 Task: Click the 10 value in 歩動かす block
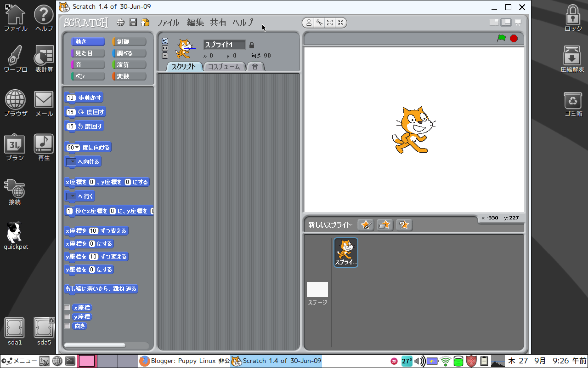click(71, 98)
